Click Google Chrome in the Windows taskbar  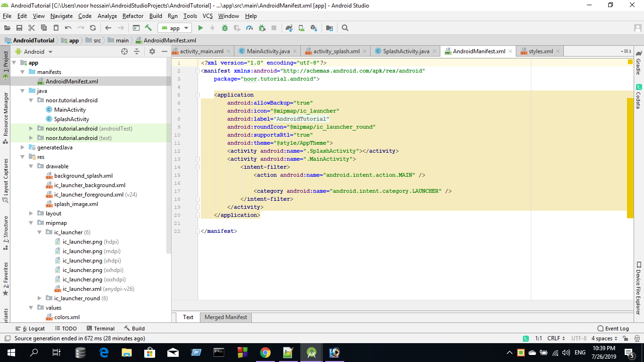click(265, 353)
